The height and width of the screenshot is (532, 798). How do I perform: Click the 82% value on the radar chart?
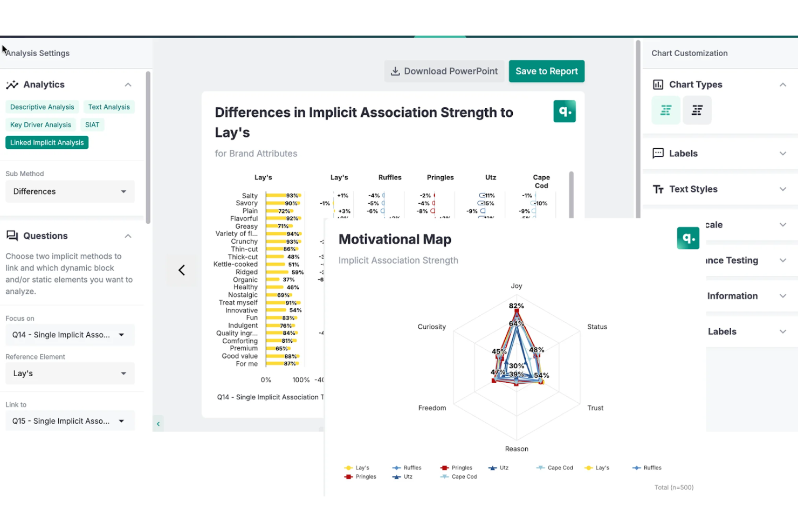coord(517,306)
